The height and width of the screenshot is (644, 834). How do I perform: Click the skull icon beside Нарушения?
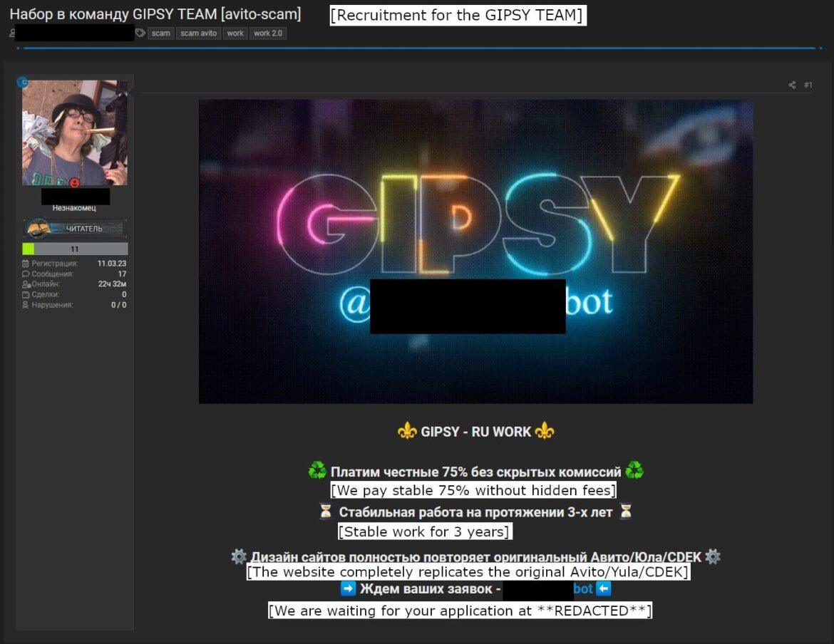(26, 304)
